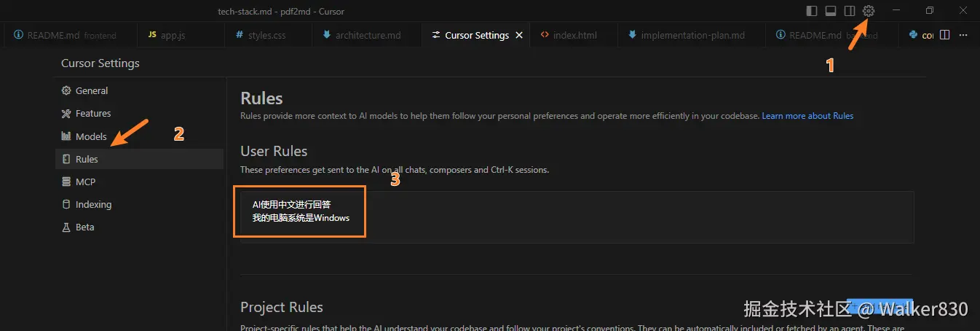The image size is (980, 331).
Task: Click the Learn more about Rules link
Action: click(x=807, y=116)
